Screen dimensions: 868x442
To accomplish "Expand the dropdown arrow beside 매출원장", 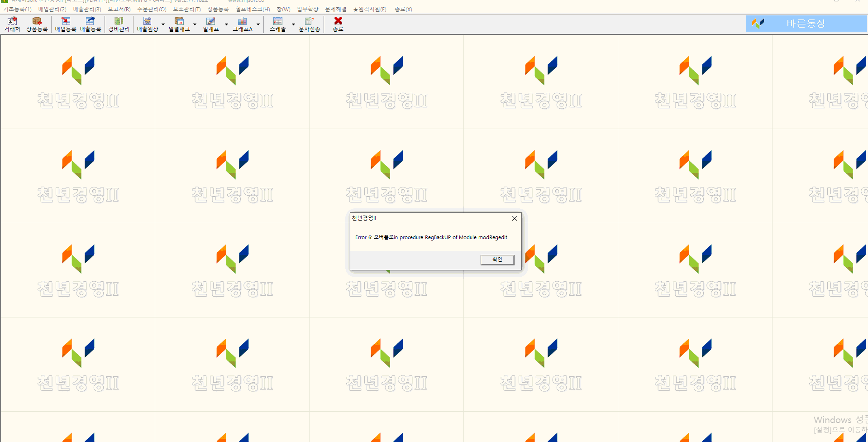I will 163,24.
